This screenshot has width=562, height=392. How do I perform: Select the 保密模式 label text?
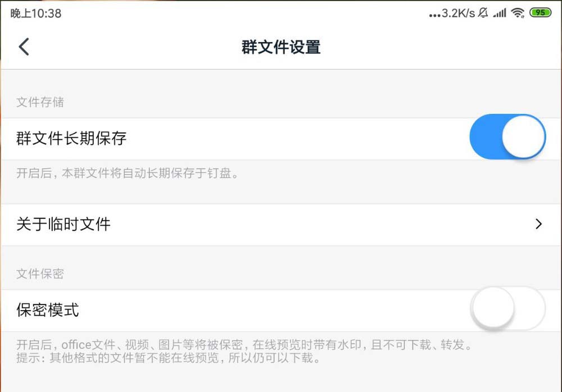pos(48,309)
